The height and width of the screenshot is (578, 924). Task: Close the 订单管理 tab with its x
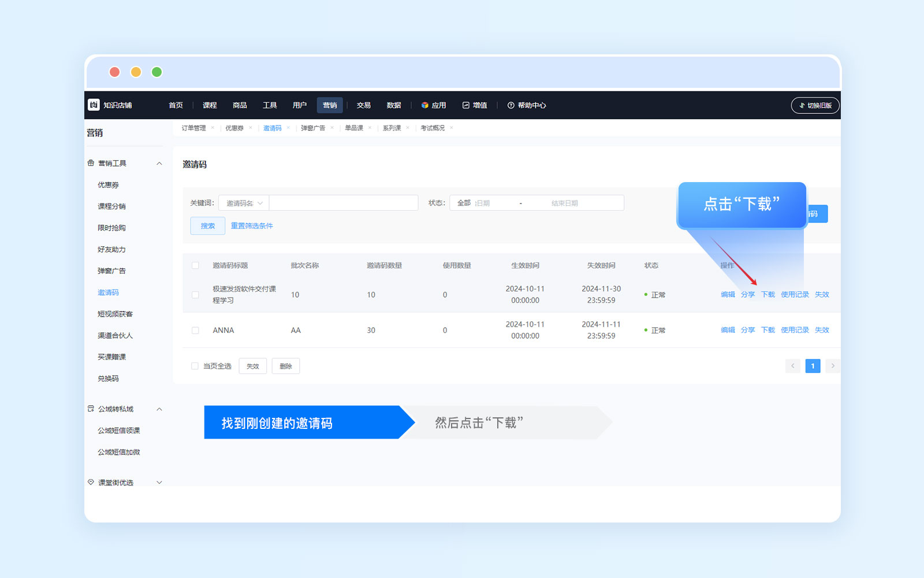coord(213,128)
